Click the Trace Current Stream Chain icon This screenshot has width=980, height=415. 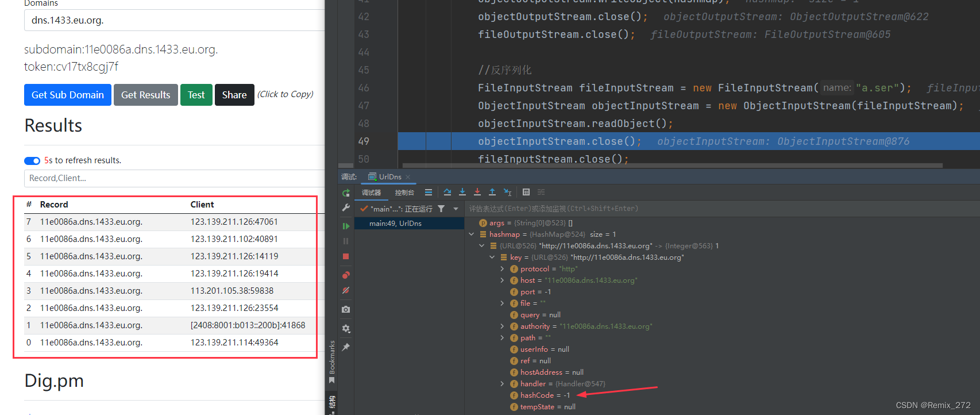click(541, 193)
